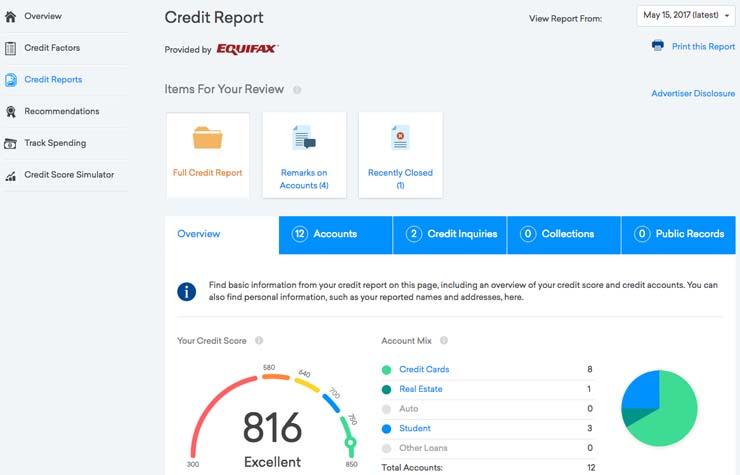
Task: Click the Credit Report page heading
Action: click(214, 17)
